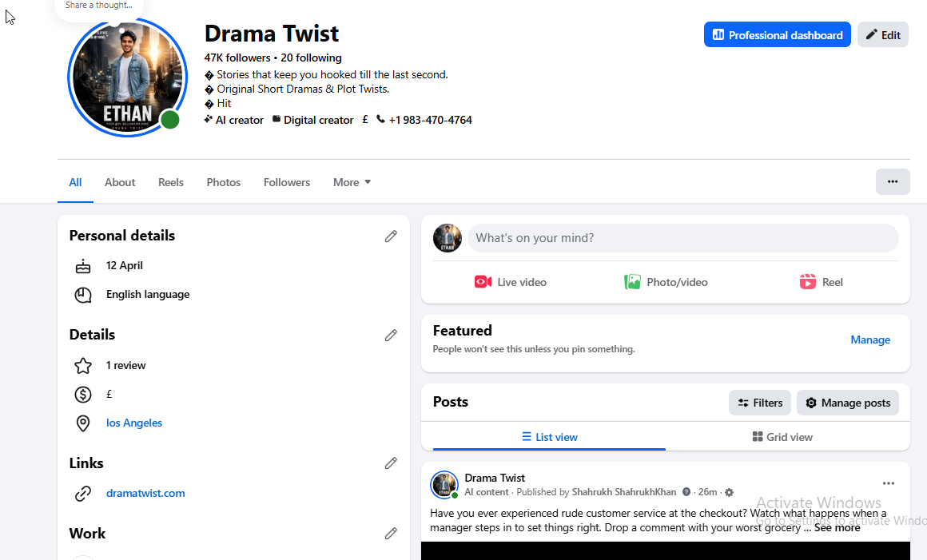Select the Grid view tab
Image resolution: width=927 pixels, height=560 pixels.
(x=782, y=437)
